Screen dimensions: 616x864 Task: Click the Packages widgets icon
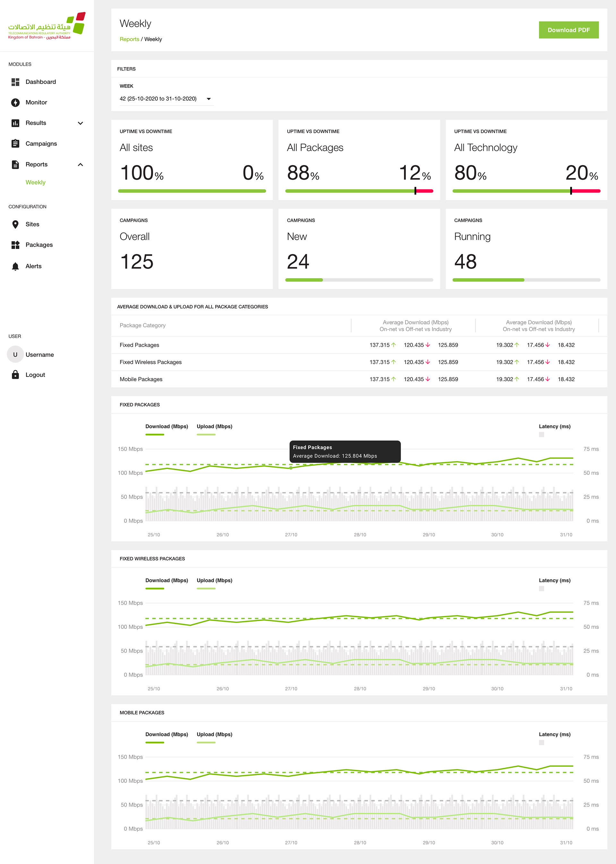(x=15, y=245)
